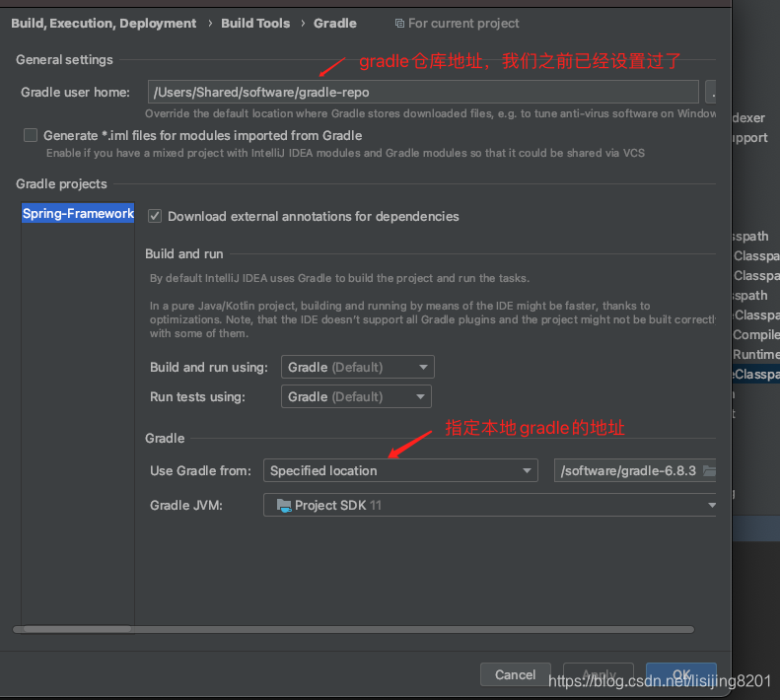Click 'For current project' label
This screenshot has height=700, width=780.
pos(463,24)
